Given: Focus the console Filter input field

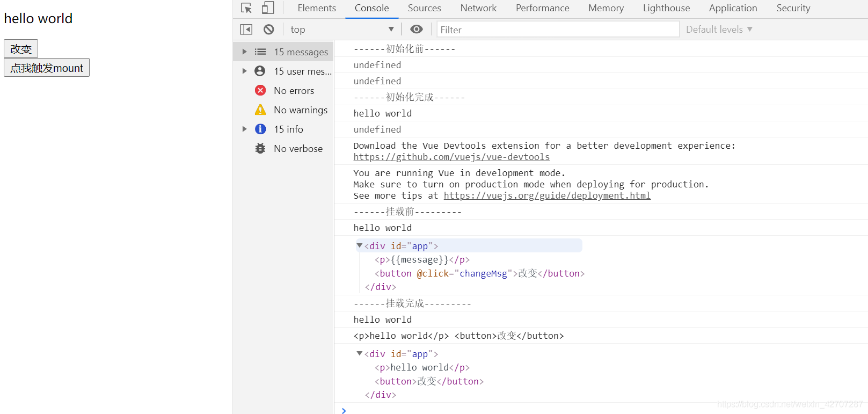Looking at the screenshot, I should click(558, 30).
